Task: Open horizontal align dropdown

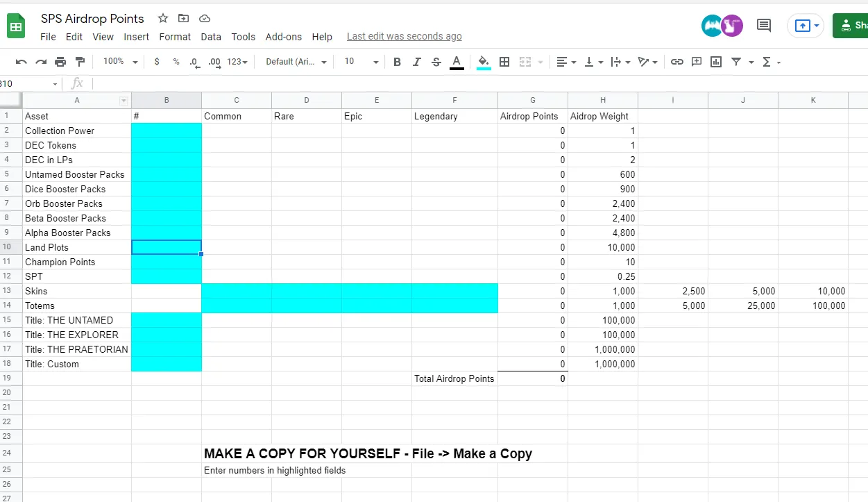Action: (566, 62)
